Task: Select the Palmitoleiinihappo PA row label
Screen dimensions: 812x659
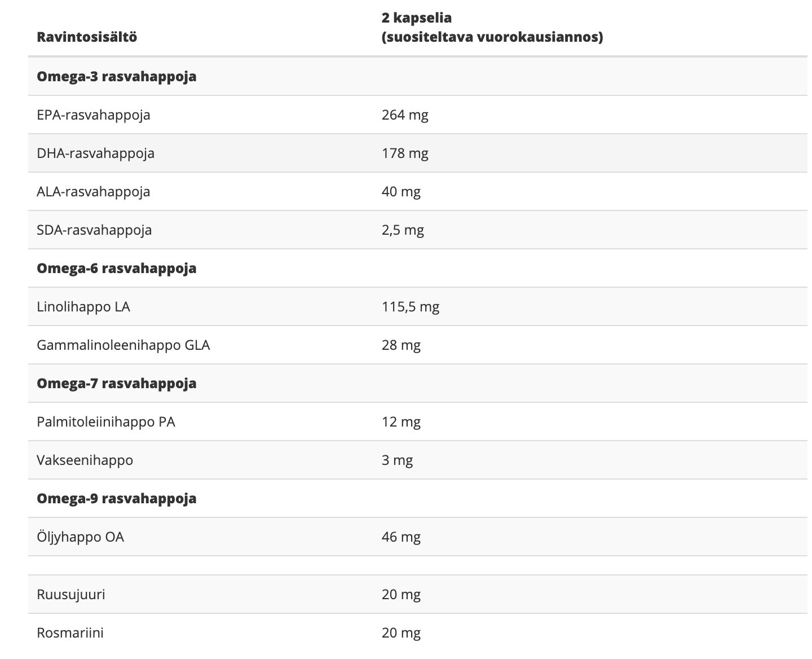Action: tap(106, 422)
